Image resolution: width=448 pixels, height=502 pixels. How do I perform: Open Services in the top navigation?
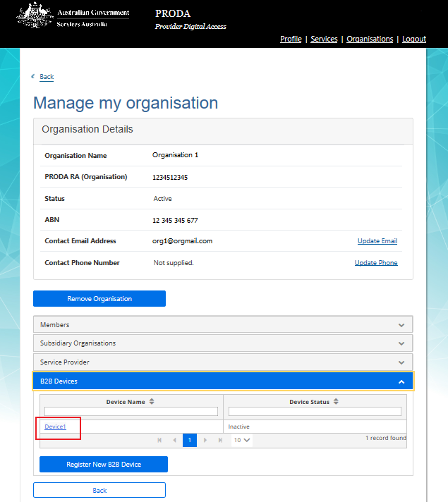[324, 39]
